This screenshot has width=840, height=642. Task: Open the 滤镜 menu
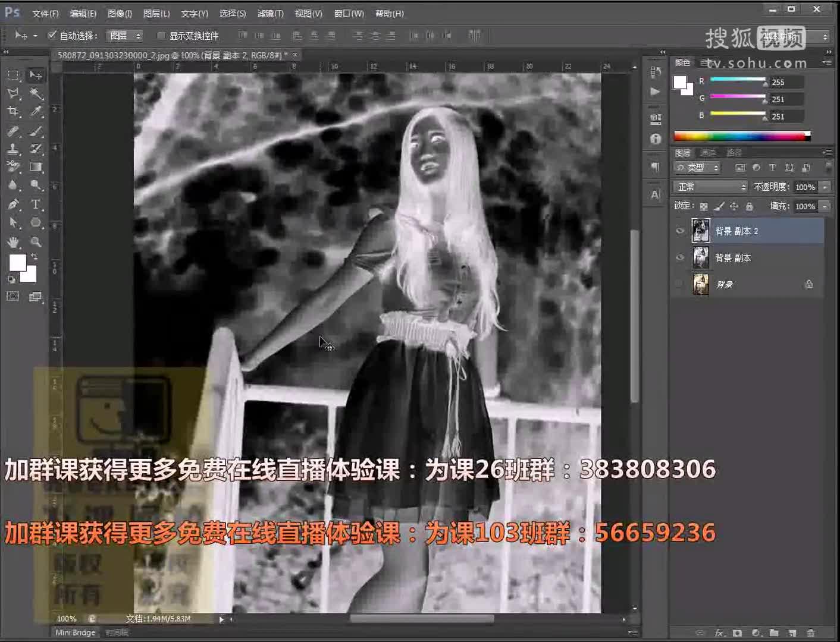269,13
